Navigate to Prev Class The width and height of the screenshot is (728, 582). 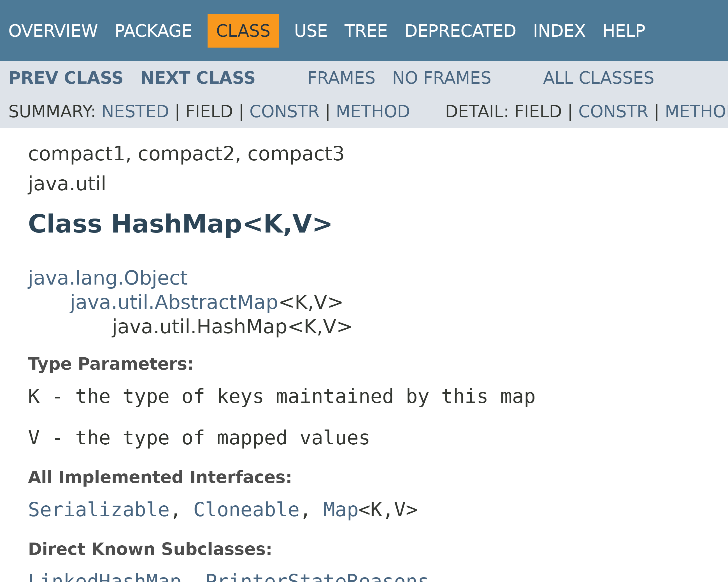pos(66,78)
